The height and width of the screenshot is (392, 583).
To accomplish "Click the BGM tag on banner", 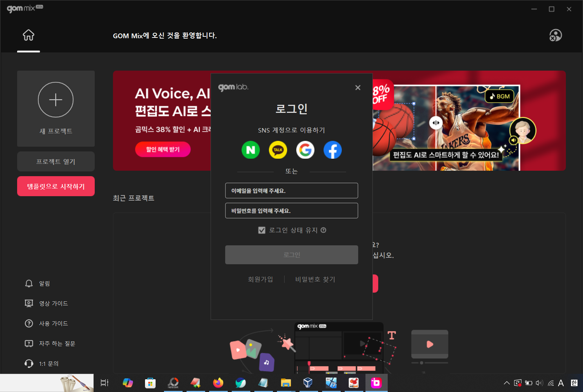I will point(500,96).
